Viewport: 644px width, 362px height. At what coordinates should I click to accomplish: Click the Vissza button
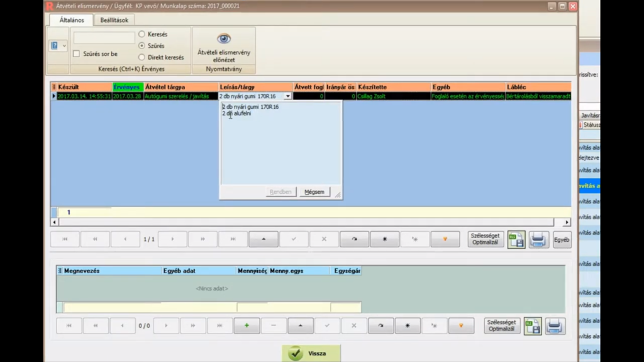[311, 353]
